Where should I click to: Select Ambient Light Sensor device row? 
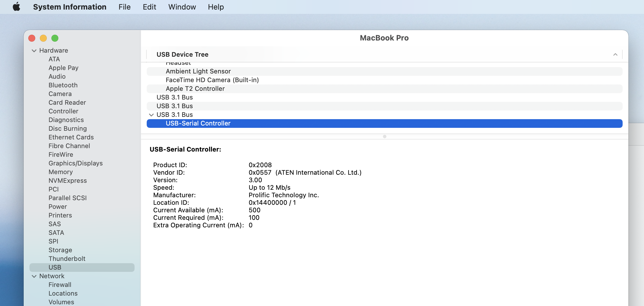coord(384,71)
